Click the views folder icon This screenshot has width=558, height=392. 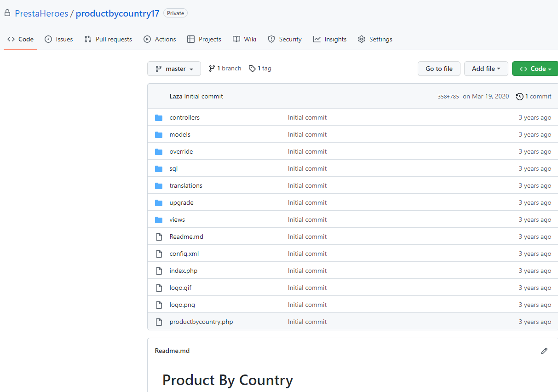159,220
